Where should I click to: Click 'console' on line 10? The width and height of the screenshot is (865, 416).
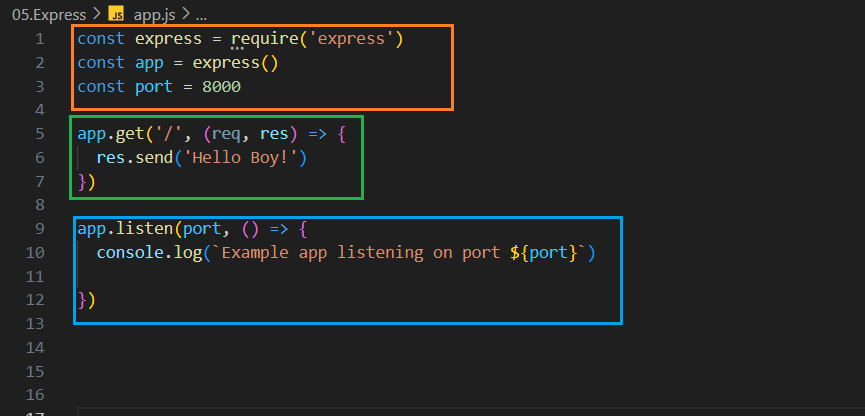130,253
